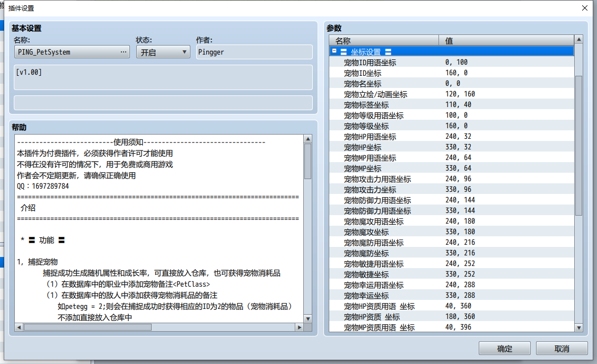
Task: Select the 宠物敏捷用语坐标 parameter row
Action: click(452, 264)
